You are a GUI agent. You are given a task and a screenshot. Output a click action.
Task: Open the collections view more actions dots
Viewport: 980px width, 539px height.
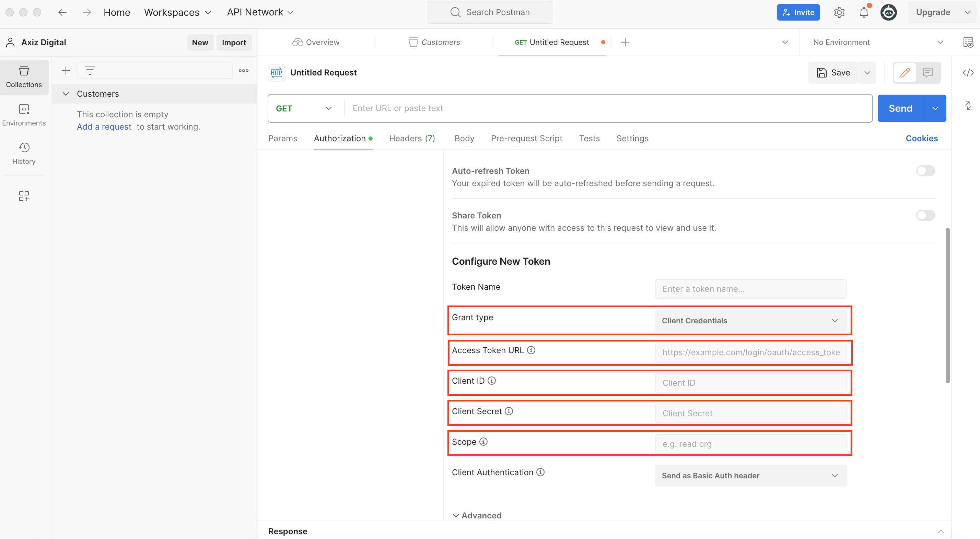tap(244, 71)
